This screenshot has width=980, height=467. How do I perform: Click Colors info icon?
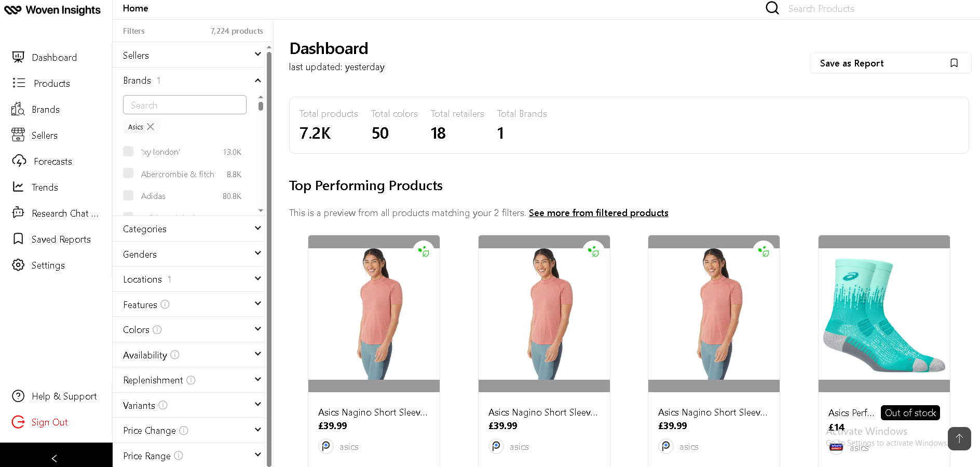157,330
